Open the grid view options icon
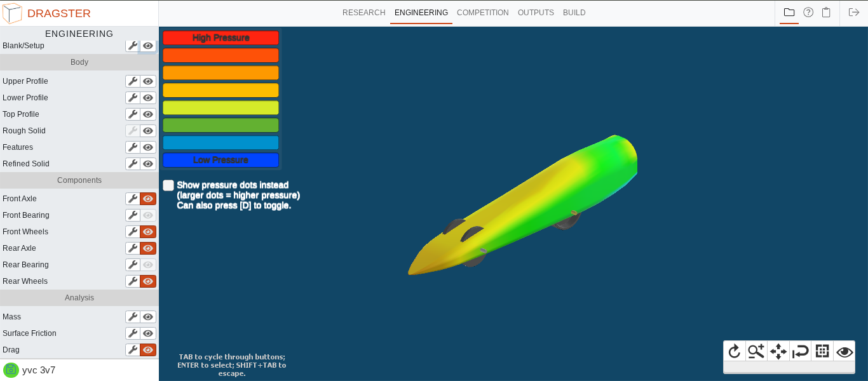868x381 pixels. coord(822,351)
